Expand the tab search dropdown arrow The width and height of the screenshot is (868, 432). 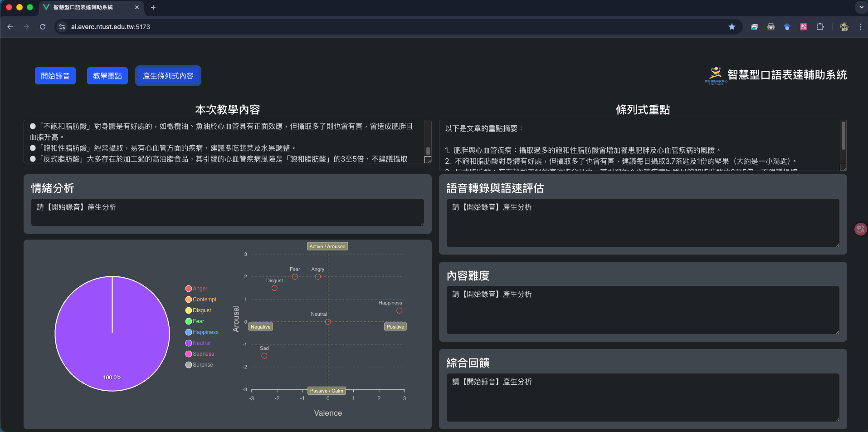[861, 7]
